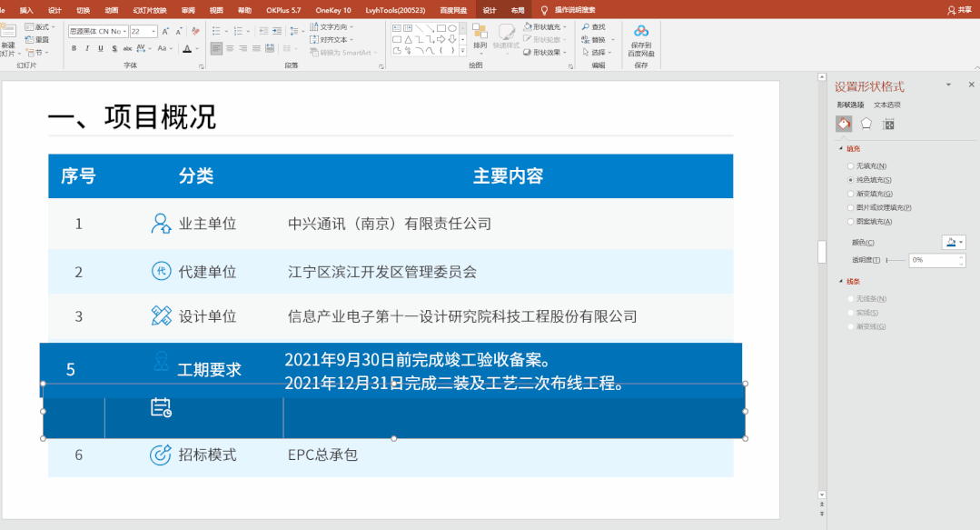The width and height of the screenshot is (980, 530).
Task: Select 图案填充 (Pattern fill) radio button
Action: [850, 222]
